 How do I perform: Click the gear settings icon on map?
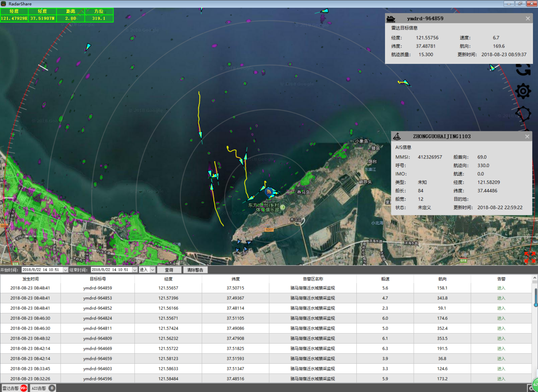pos(523,91)
